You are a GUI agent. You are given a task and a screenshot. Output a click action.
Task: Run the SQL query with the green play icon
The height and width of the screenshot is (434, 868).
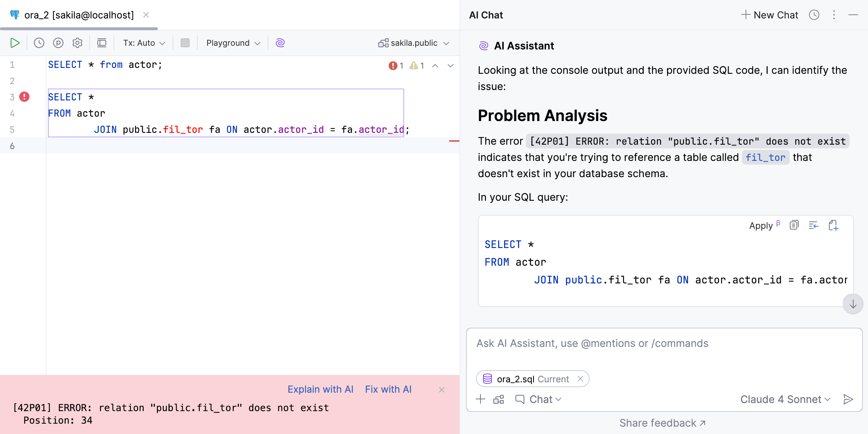pos(15,42)
